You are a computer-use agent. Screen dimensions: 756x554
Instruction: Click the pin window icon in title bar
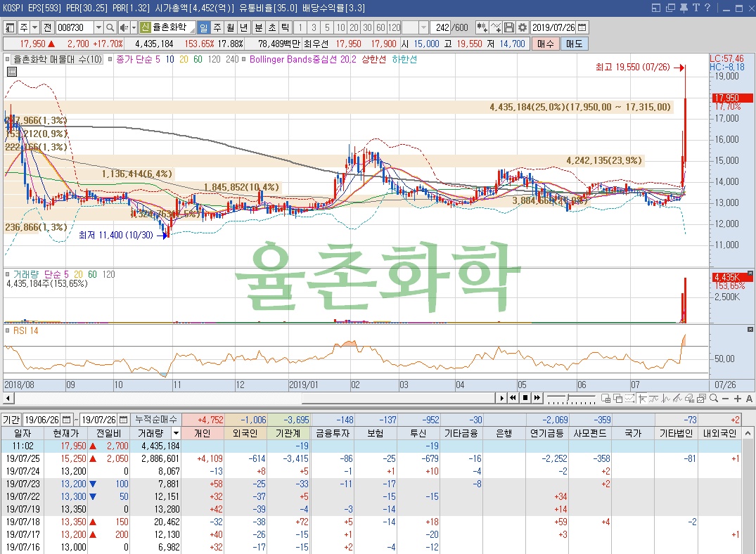(x=684, y=8)
